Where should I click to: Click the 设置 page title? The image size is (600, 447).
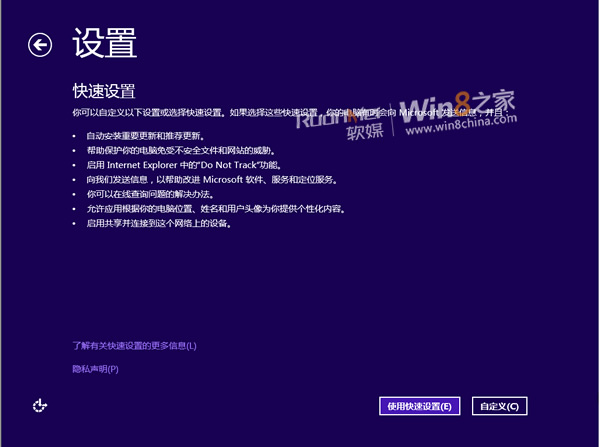[x=104, y=43]
